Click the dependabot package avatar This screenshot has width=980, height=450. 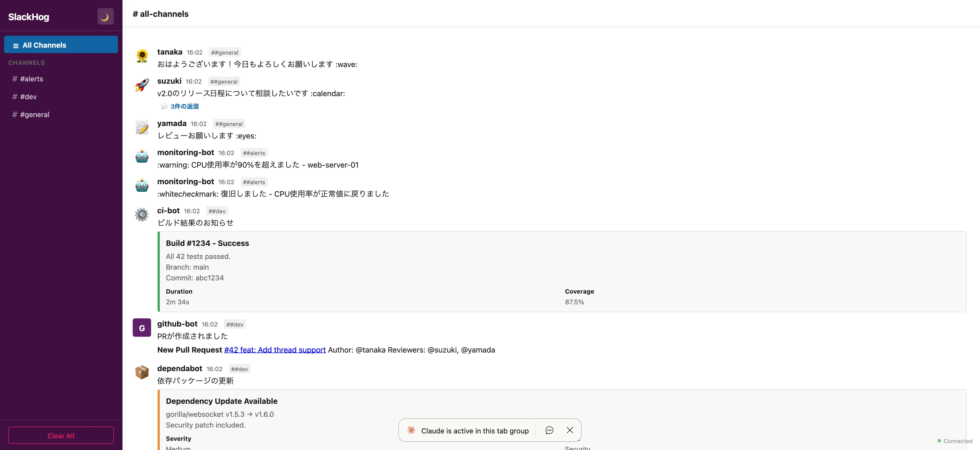pos(142,372)
